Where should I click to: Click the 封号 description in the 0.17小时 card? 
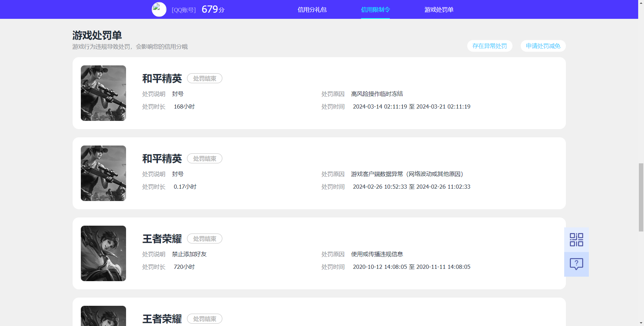pyautogui.click(x=177, y=174)
